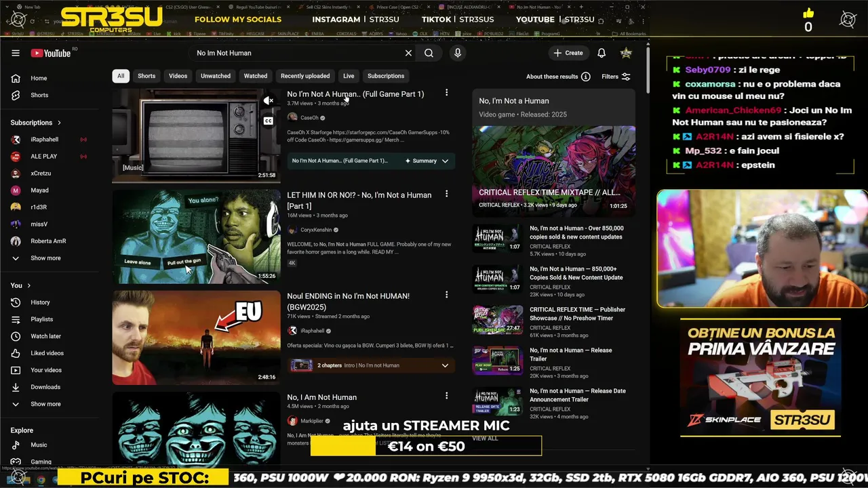Open Markiplier channel link

click(312, 421)
